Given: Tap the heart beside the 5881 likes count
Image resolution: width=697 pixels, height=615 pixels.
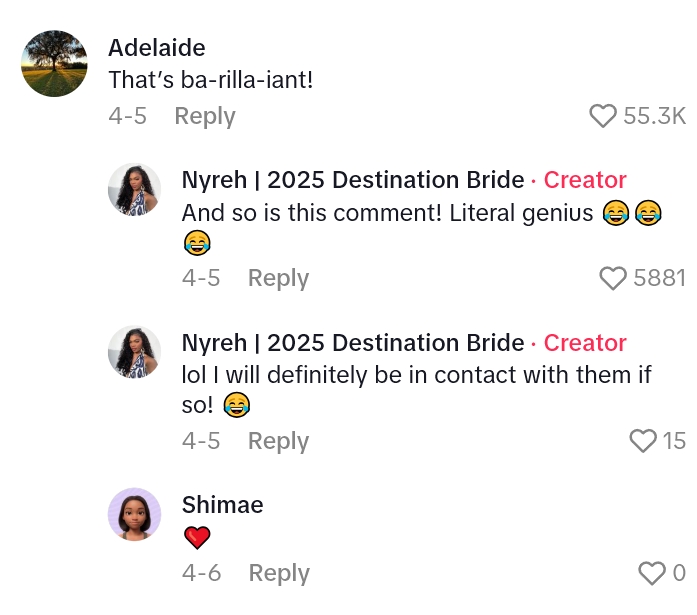Looking at the screenshot, I should click(x=613, y=279).
